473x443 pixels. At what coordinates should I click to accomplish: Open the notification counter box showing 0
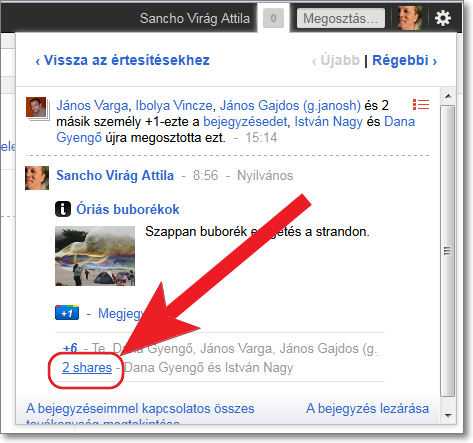coord(273,18)
